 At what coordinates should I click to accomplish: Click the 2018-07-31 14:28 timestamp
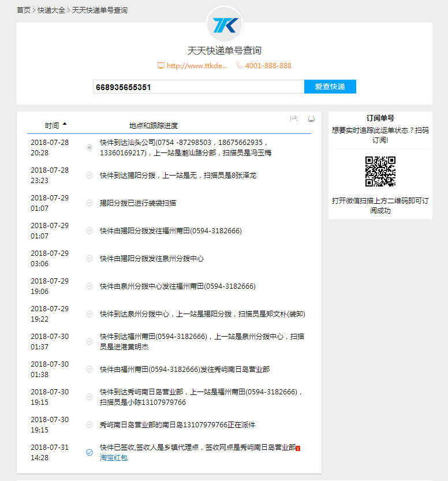coord(50,452)
